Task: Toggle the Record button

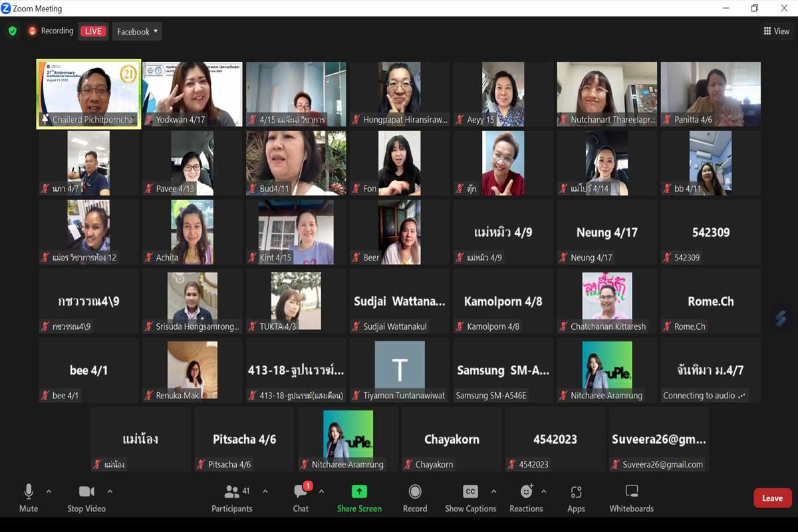Action: click(415, 492)
